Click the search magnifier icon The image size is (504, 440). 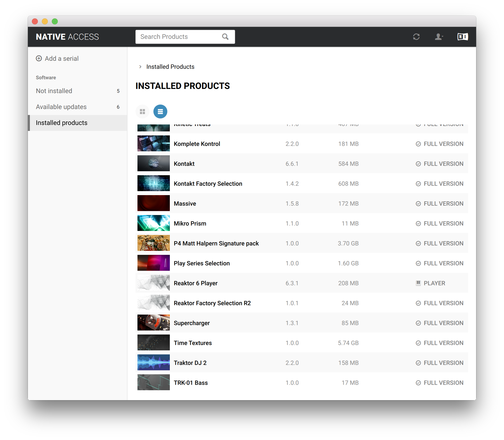pyautogui.click(x=225, y=37)
